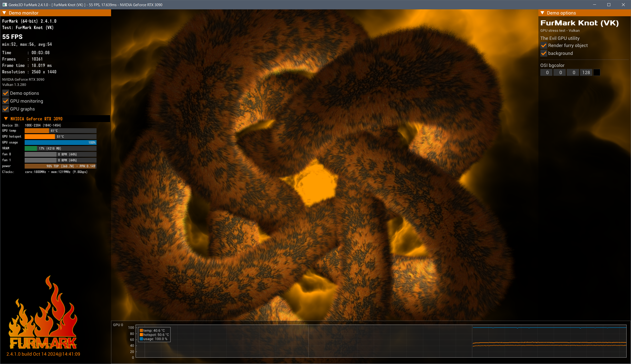Click the blue GPU usage bar
This screenshot has width=631, height=364.
60,142
